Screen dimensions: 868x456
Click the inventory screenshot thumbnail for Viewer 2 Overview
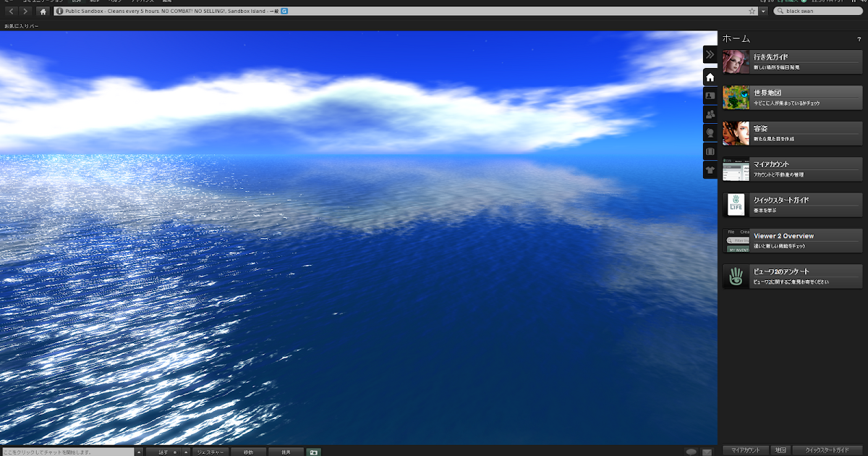[x=736, y=240]
